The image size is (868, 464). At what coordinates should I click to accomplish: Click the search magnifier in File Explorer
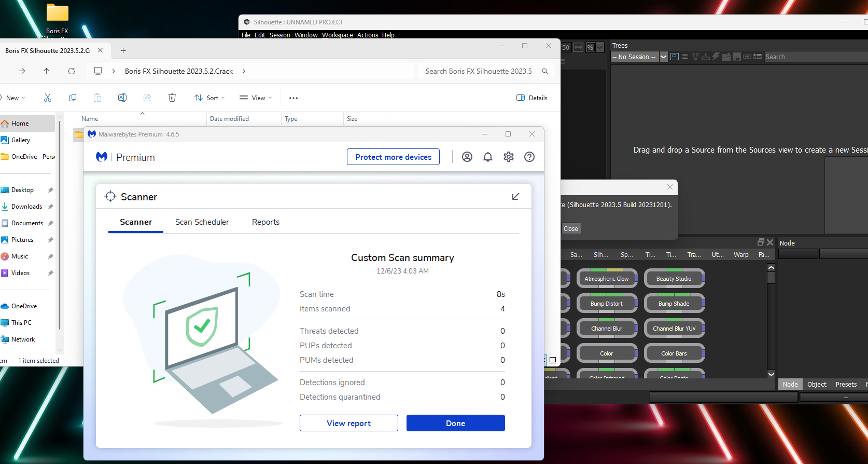click(545, 71)
